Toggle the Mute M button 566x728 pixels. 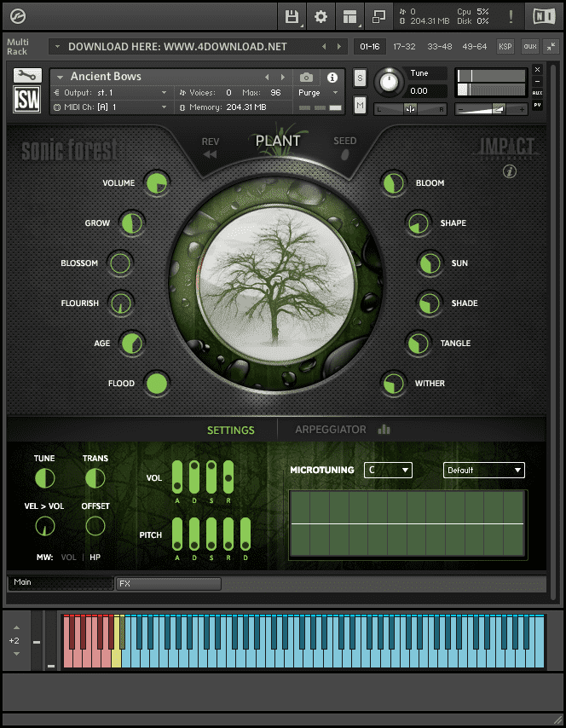pyautogui.click(x=360, y=106)
